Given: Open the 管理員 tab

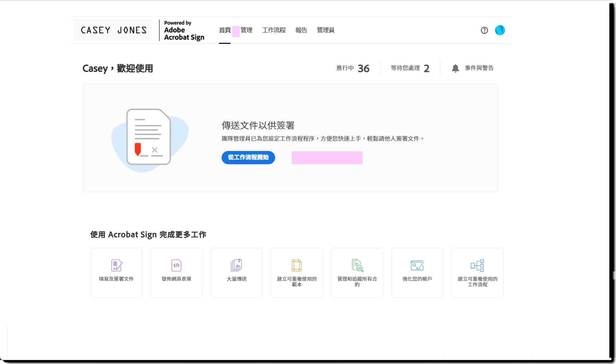Looking at the screenshot, I should [x=326, y=30].
